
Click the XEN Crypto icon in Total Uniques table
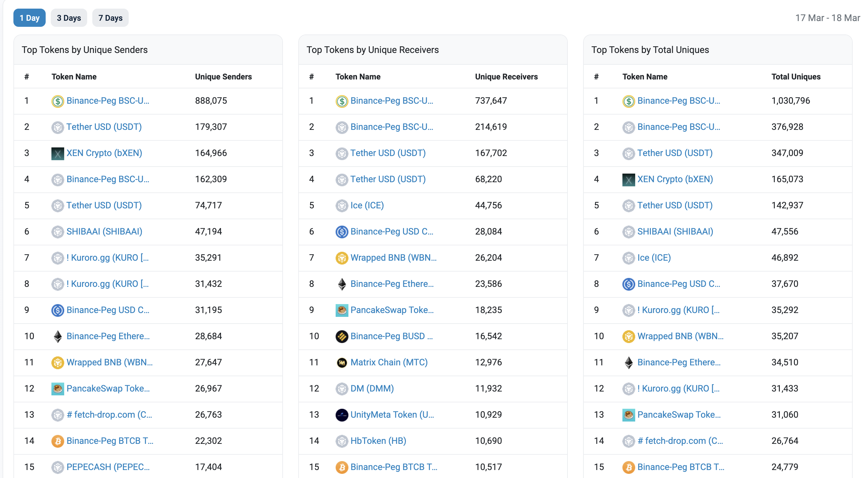tap(628, 180)
